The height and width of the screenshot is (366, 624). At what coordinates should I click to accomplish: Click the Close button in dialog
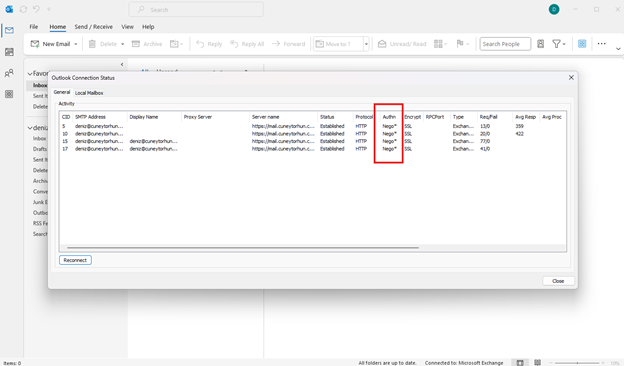tap(558, 281)
